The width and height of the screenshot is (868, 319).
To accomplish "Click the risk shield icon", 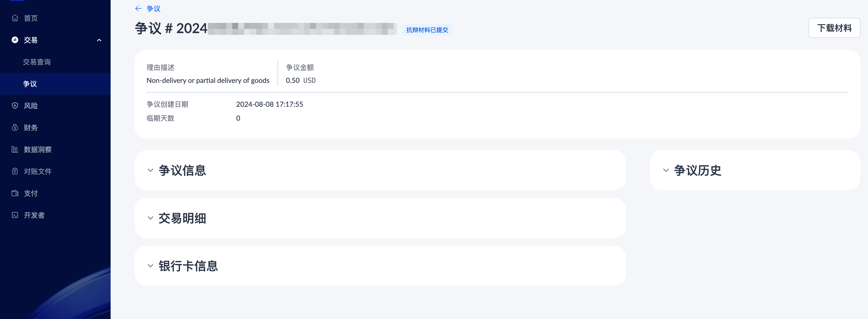I will (x=15, y=106).
